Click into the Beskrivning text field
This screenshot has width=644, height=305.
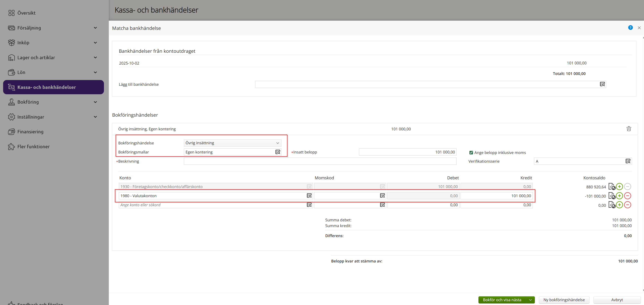tap(320, 161)
